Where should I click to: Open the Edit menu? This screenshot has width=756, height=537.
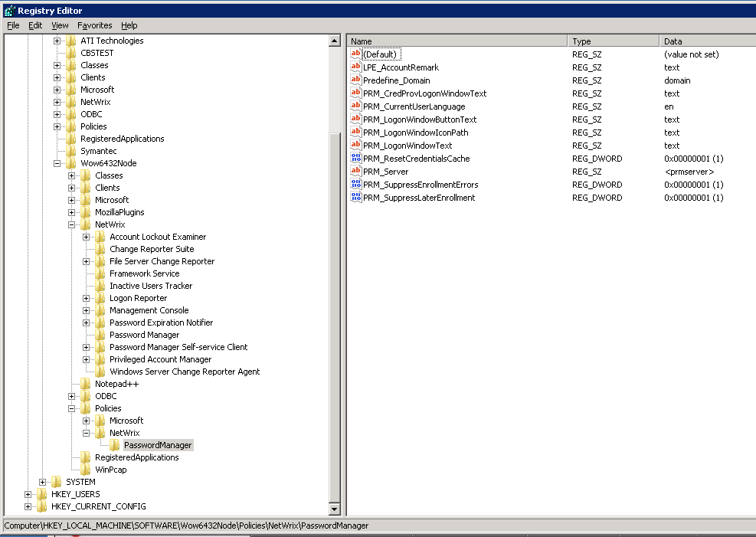click(x=35, y=25)
